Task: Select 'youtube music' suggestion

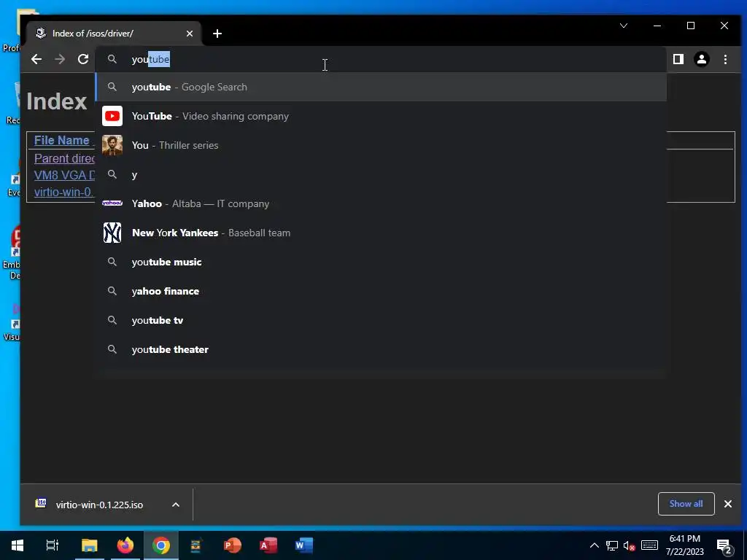Action: 381,262
